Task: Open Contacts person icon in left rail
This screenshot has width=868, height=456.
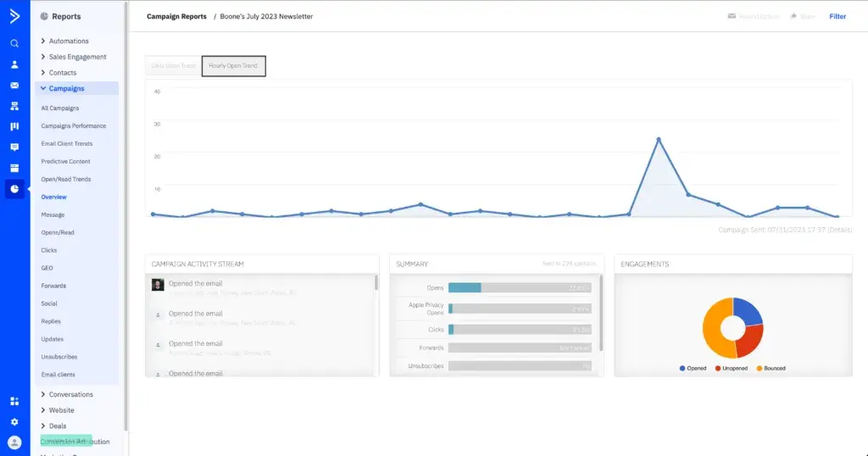Action: 14,64
